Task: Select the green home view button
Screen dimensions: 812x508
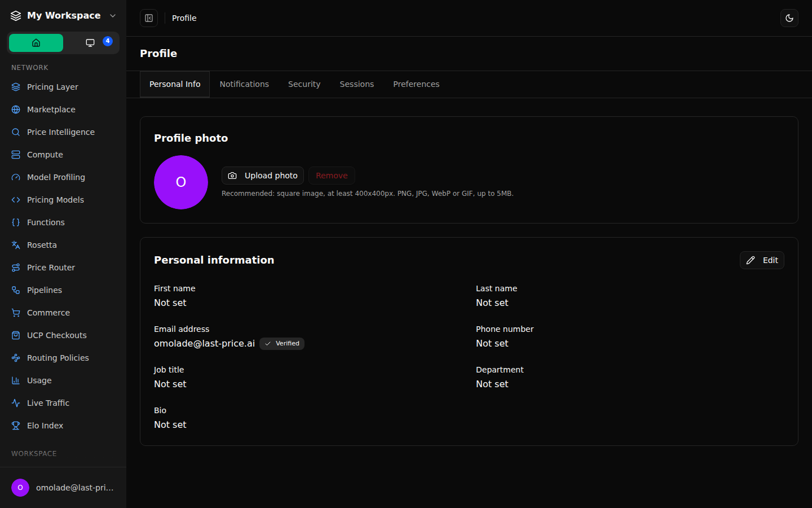Action: [x=36, y=43]
